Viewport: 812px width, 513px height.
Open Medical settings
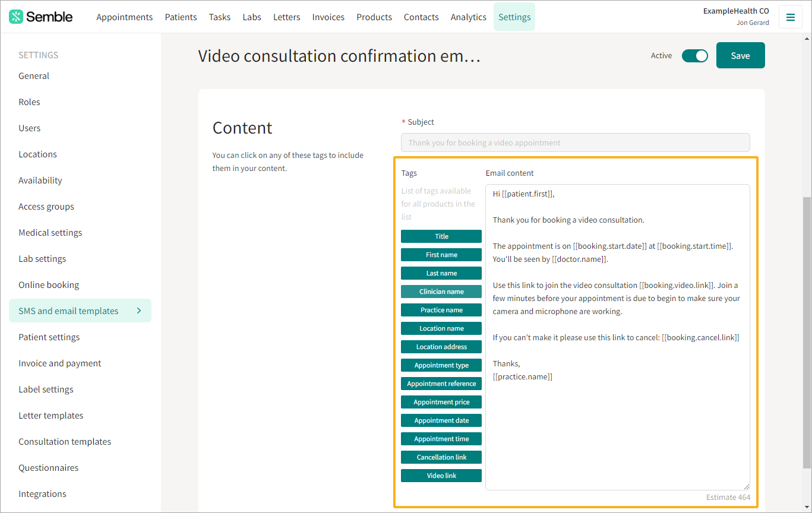tap(50, 233)
